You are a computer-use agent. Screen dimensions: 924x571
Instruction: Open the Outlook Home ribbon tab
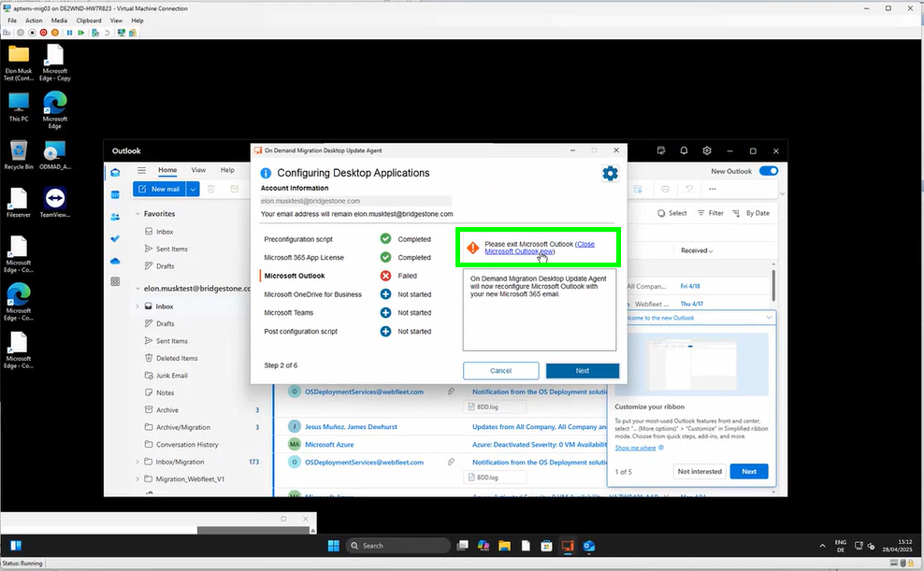[x=167, y=170]
